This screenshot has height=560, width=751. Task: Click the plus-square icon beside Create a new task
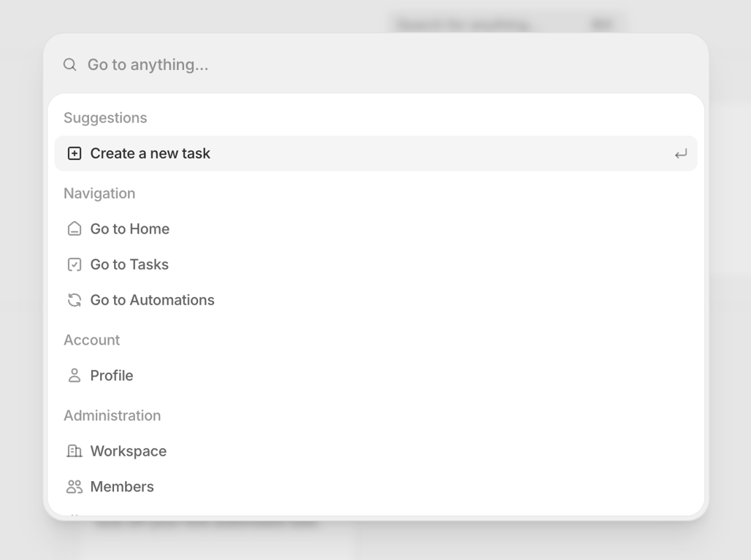point(75,153)
